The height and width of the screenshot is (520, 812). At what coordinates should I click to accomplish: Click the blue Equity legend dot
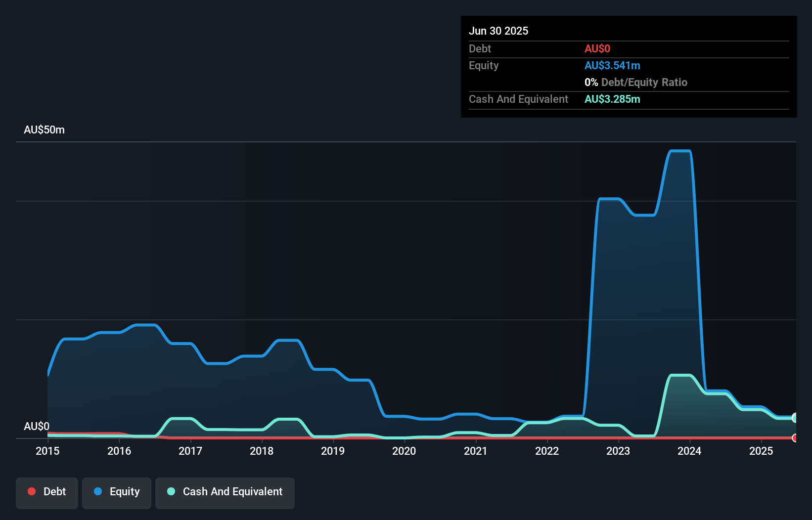98,491
